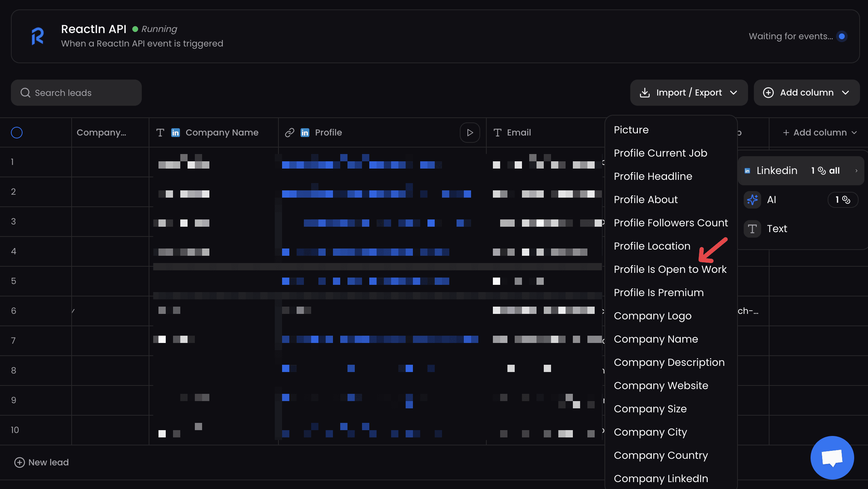Click the truncated Company... column header
The height and width of the screenshot is (489, 868).
point(101,133)
